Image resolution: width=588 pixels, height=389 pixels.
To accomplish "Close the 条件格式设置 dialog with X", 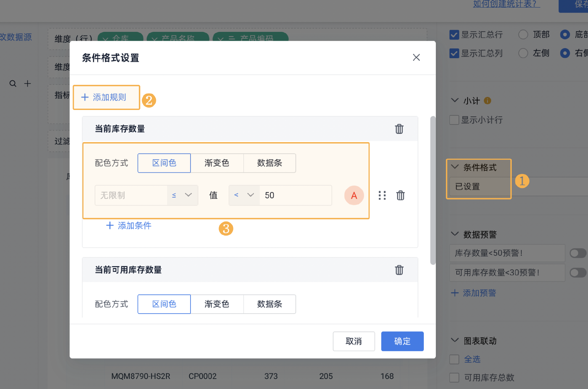I will [416, 58].
